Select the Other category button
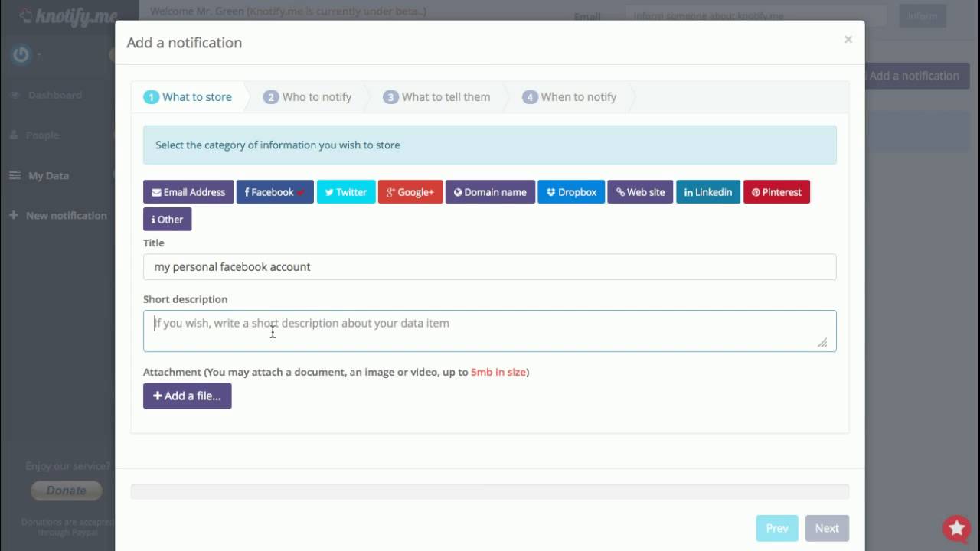 tap(168, 220)
